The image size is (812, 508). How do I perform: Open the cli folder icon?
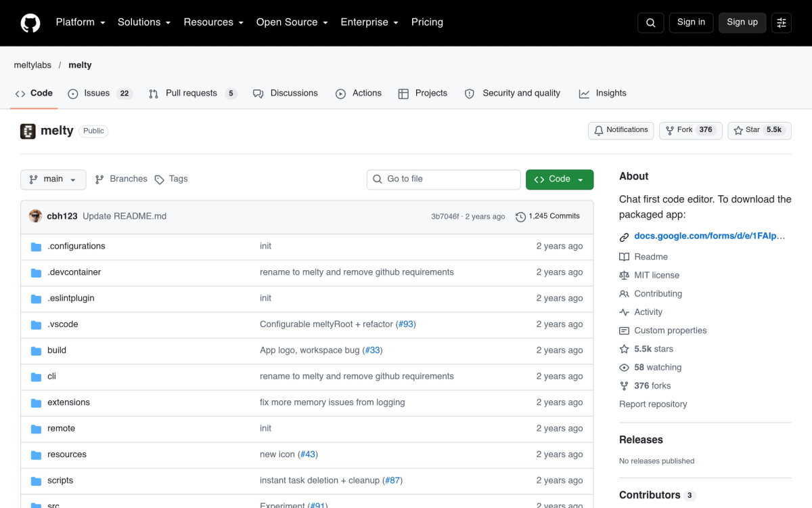[x=36, y=377]
